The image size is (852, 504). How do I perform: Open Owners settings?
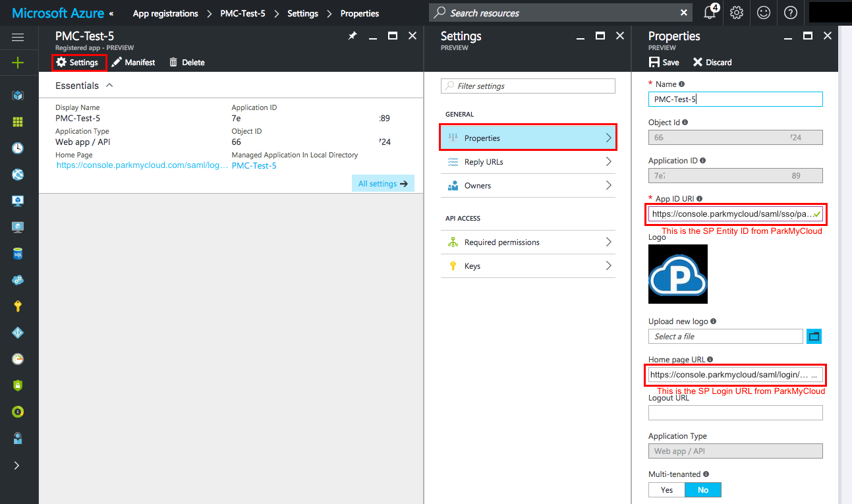click(x=528, y=186)
